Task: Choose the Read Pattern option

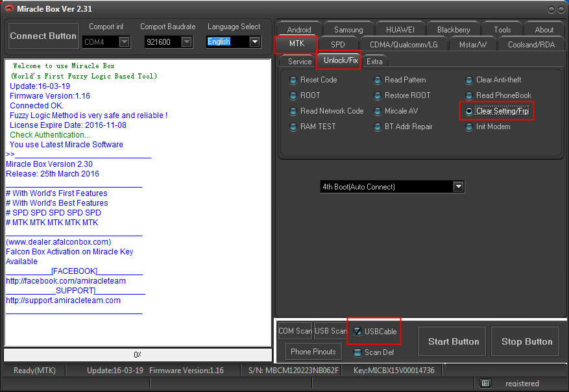Action: [x=400, y=80]
